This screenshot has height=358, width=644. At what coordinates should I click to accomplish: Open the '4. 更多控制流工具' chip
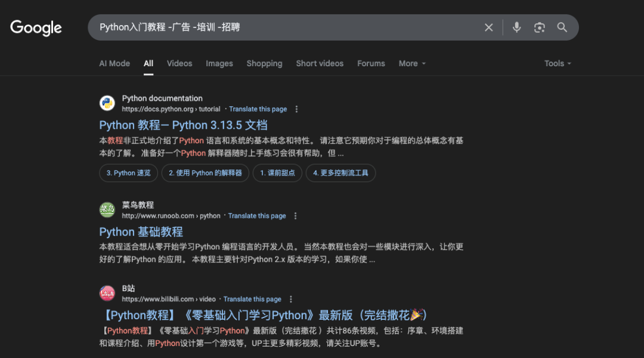pyautogui.click(x=340, y=173)
